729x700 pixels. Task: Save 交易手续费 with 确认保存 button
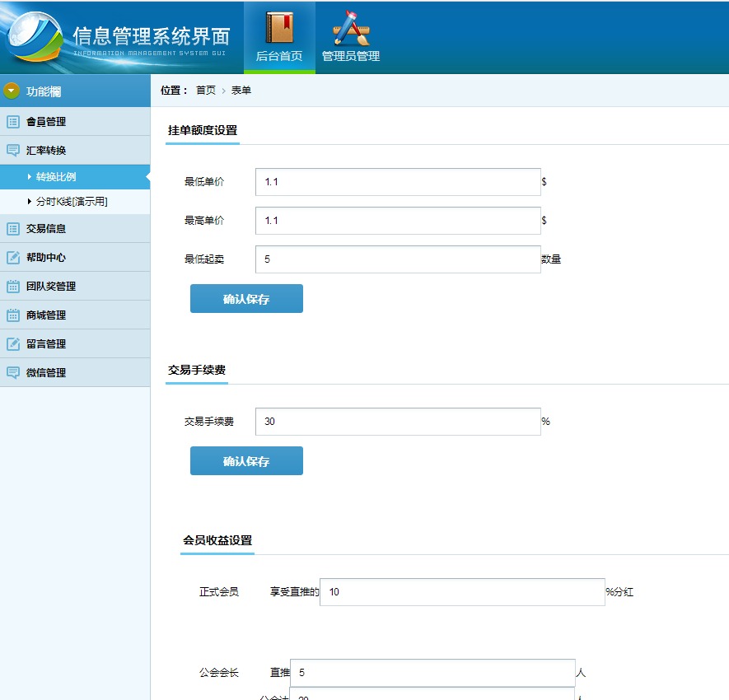click(x=246, y=460)
